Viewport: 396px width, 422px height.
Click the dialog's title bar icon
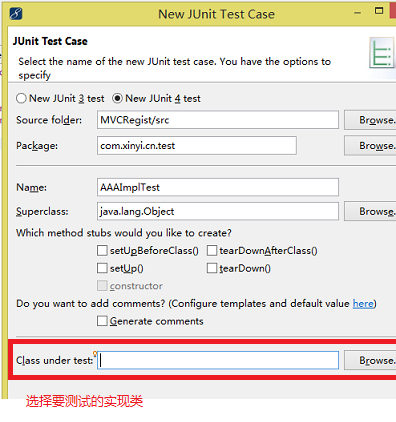point(16,14)
